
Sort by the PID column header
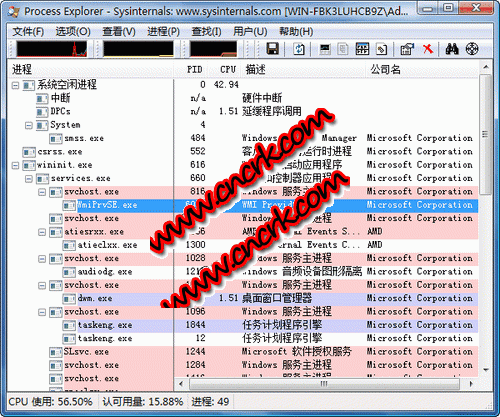pyautogui.click(x=191, y=70)
